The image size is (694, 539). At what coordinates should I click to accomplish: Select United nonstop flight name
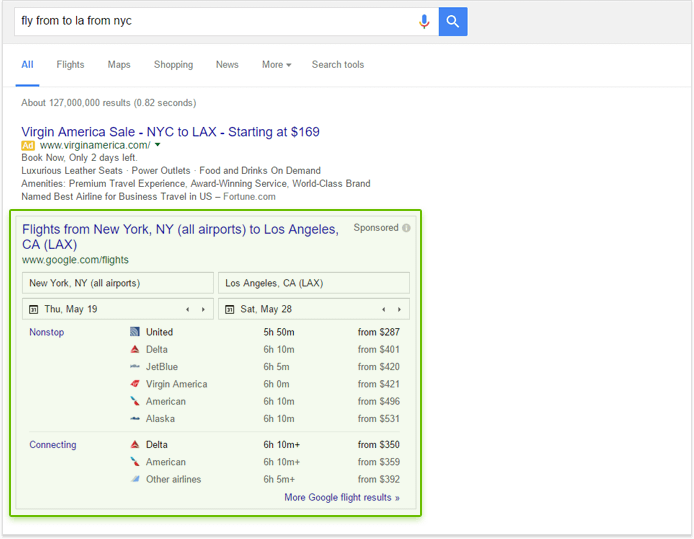coord(159,332)
